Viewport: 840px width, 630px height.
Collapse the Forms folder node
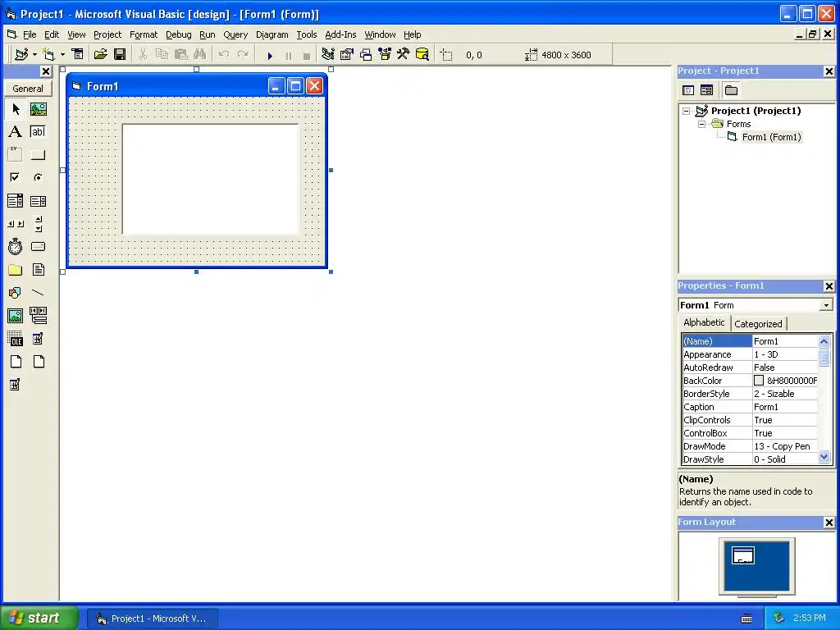tap(701, 124)
